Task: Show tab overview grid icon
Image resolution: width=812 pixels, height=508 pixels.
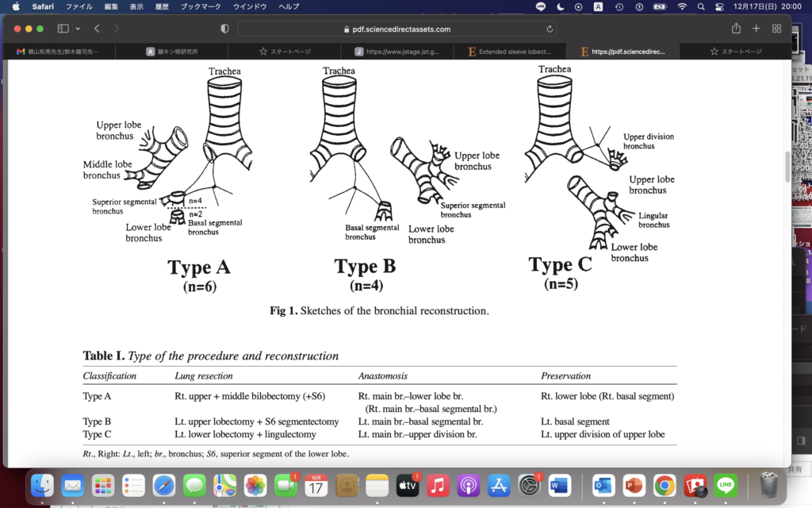Action: point(776,29)
